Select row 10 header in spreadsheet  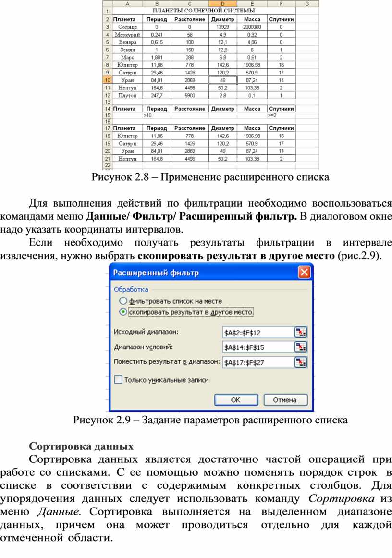107,80
